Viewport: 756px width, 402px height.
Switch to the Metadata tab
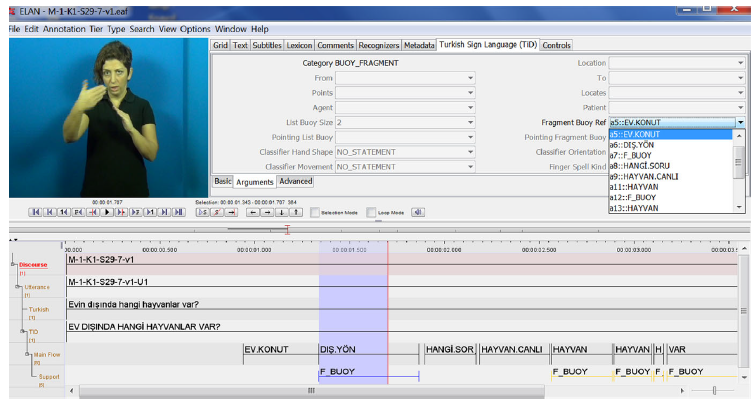point(418,45)
